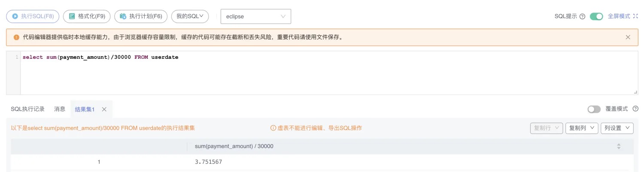Expand the eclipse theme selector
This screenshot has width=644, height=172.
[x=255, y=17]
